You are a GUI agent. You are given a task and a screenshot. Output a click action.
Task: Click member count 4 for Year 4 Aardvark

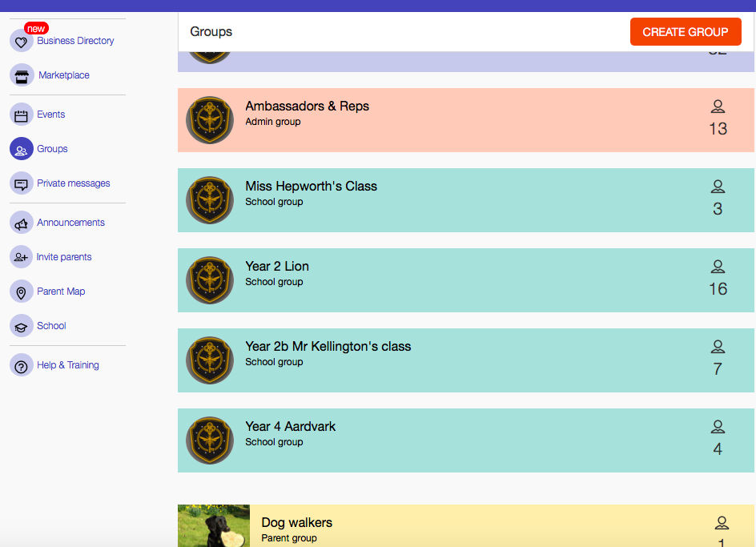point(718,449)
